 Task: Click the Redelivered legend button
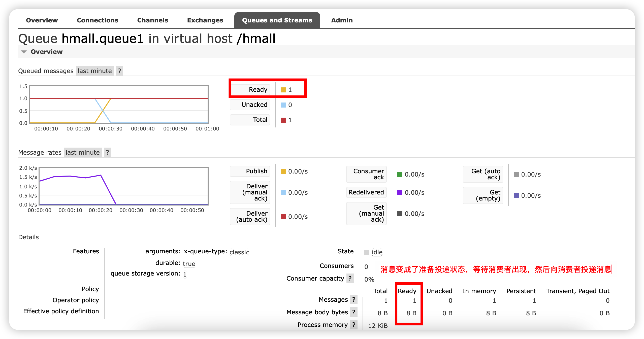(366, 192)
